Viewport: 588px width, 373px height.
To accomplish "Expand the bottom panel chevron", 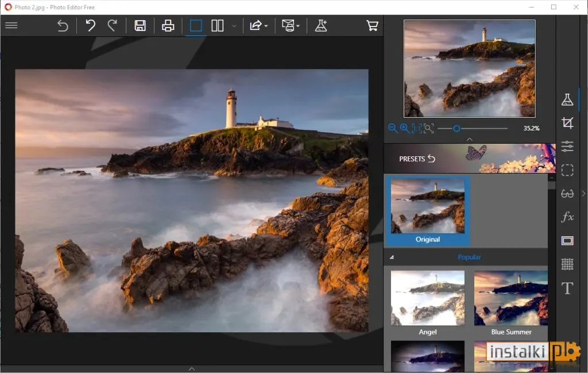I will (x=192, y=369).
